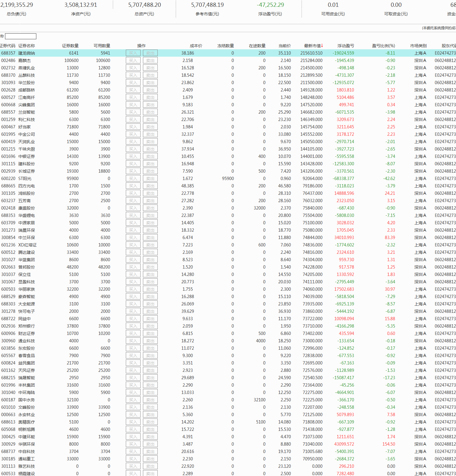This screenshot has width=456, height=476.
Task: Click 卖出 for 300854 中兰环保
Action: pos(150,238)
